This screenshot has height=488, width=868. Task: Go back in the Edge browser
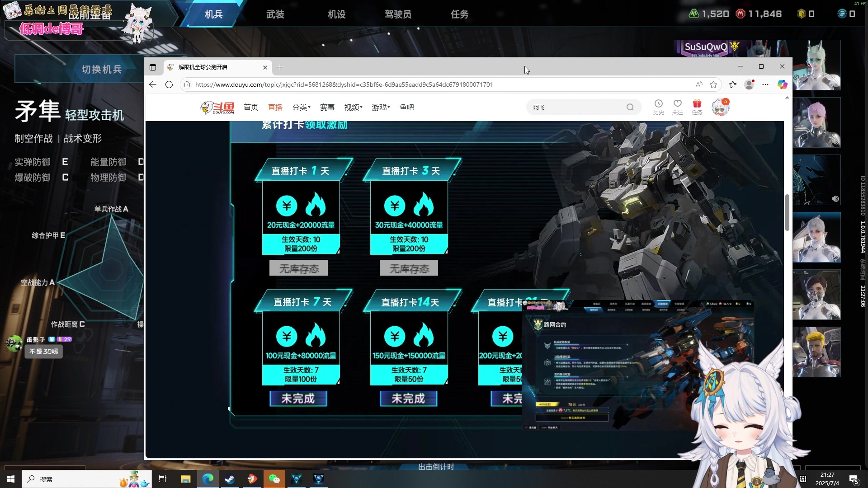point(153,84)
